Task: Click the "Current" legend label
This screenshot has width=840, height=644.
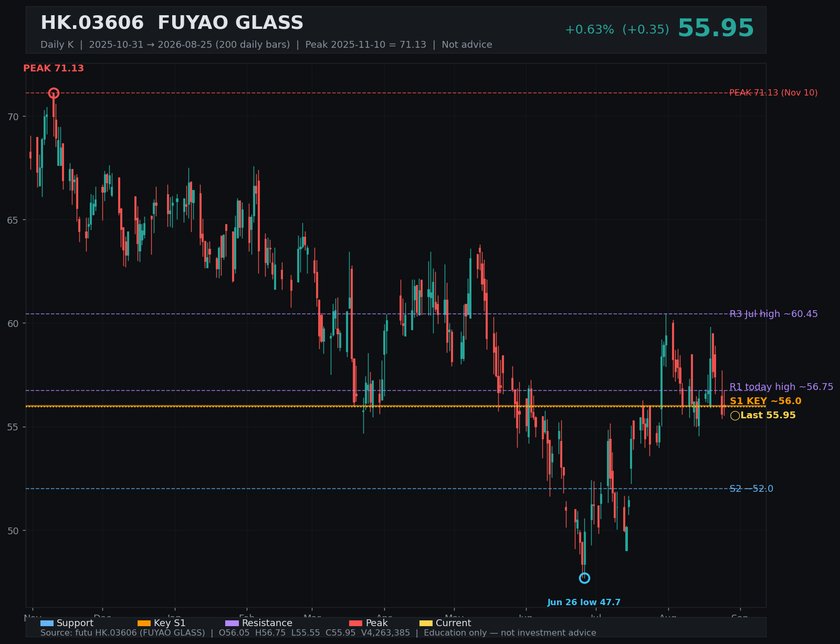Action: [x=454, y=623]
